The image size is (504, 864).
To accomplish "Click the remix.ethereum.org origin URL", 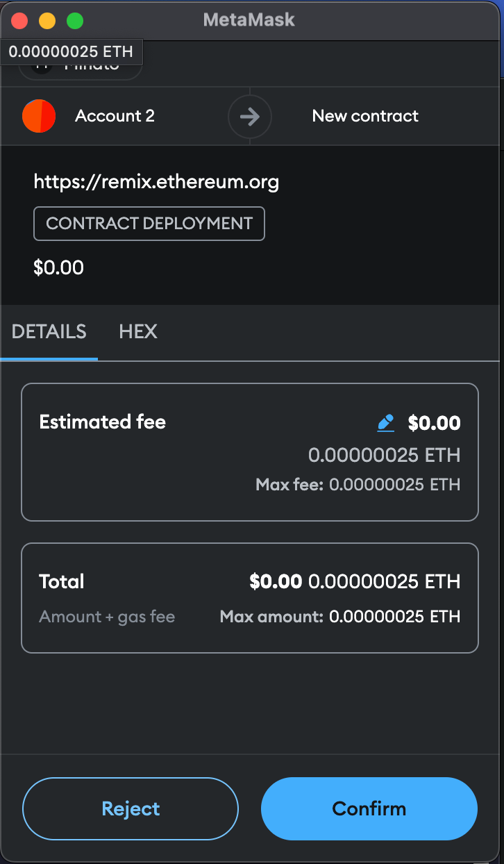I will (156, 183).
